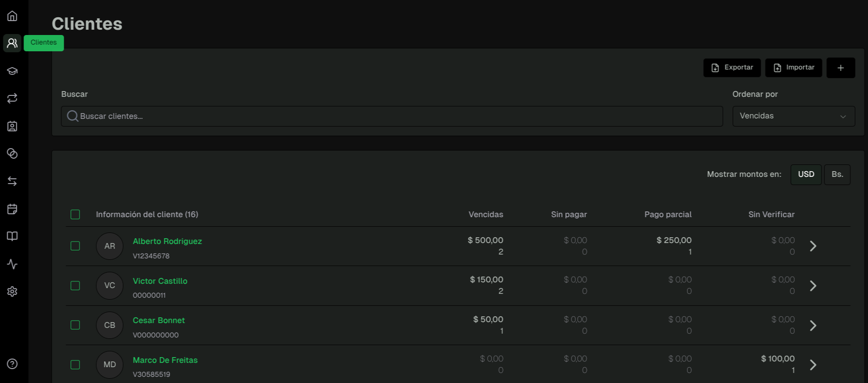Open the repeat arrows sidebar icon
This screenshot has height=383, width=868.
pyautogui.click(x=12, y=98)
